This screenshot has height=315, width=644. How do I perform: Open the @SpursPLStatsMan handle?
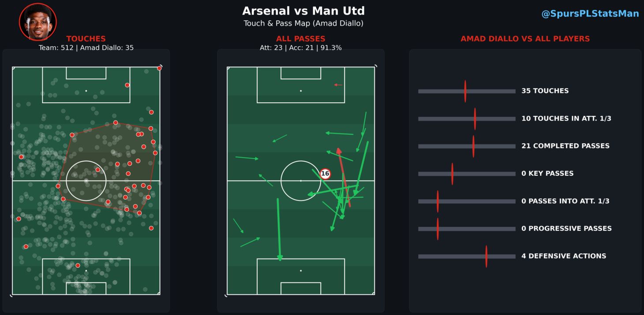590,14
